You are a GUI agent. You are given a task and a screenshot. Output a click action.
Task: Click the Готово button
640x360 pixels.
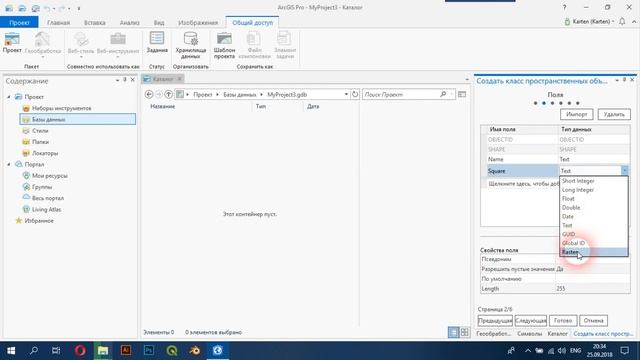(563, 320)
